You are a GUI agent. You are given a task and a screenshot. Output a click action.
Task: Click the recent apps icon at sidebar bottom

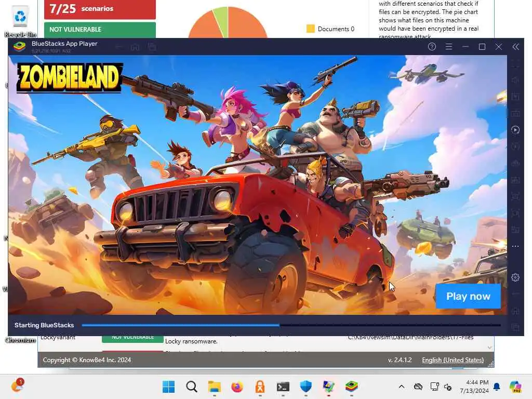pyautogui.click(x=515, y=327)
